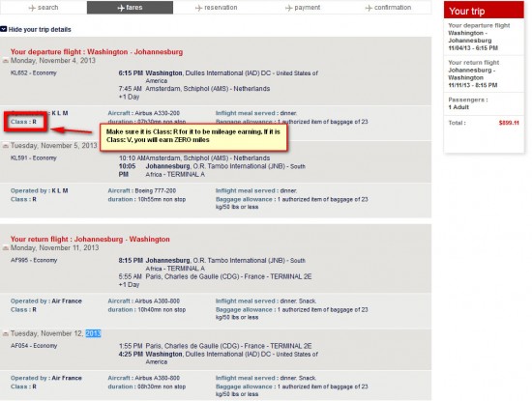Click the Class : R under KL591 flight
This screenshot has height=401, width=532.
click(23, 199)
